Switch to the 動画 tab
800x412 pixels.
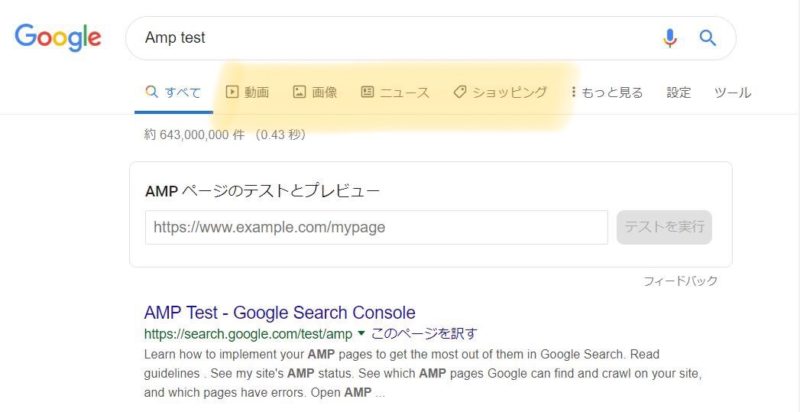247,92
